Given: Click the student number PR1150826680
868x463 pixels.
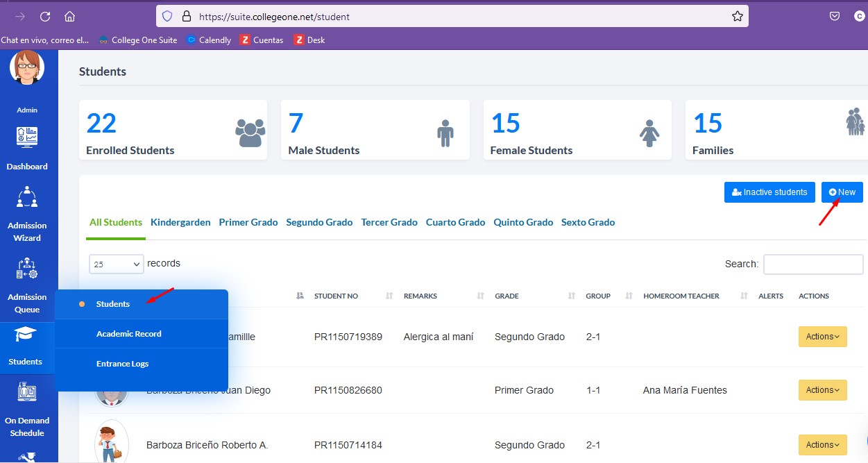Looking at the screenshot, I should [x=348, y=390].
